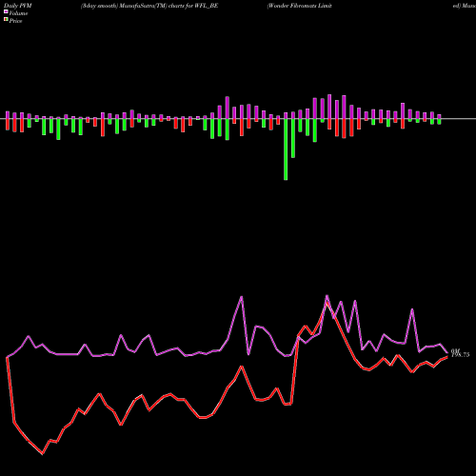The width and height of the screenshot is (476, 476).
Task: Click the Price legend label
Action: point(15,21)
